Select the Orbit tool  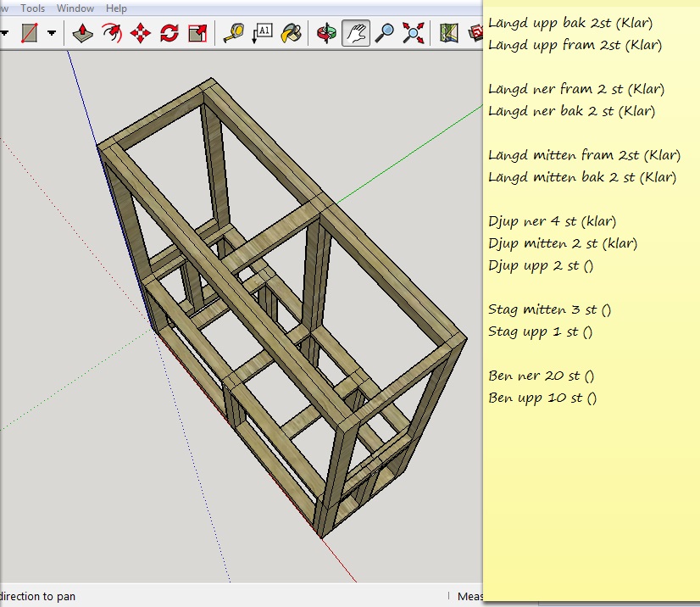pos(327,33)
